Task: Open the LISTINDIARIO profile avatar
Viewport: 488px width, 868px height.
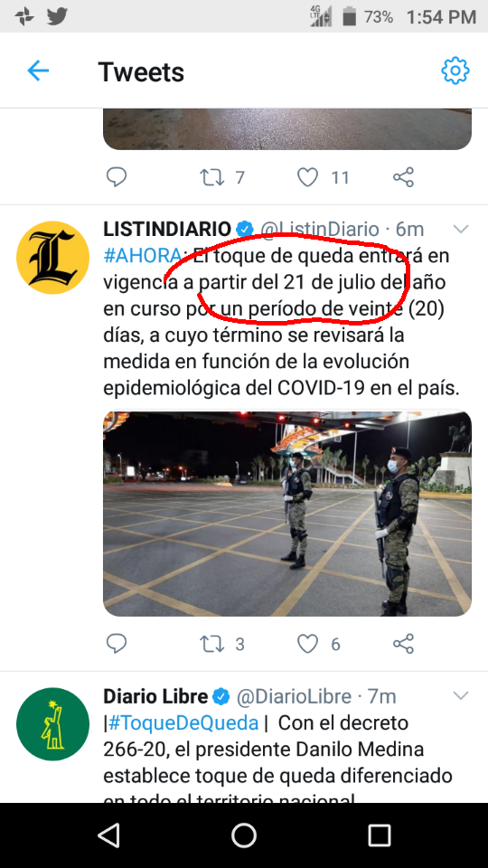Action: (52, 258)
